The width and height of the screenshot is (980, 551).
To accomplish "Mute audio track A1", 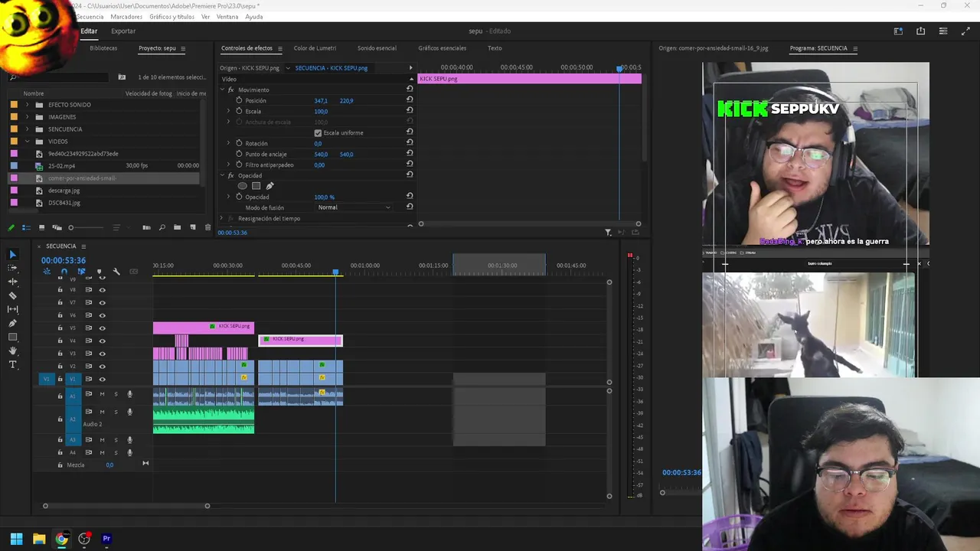I will (x=102, y=394).
